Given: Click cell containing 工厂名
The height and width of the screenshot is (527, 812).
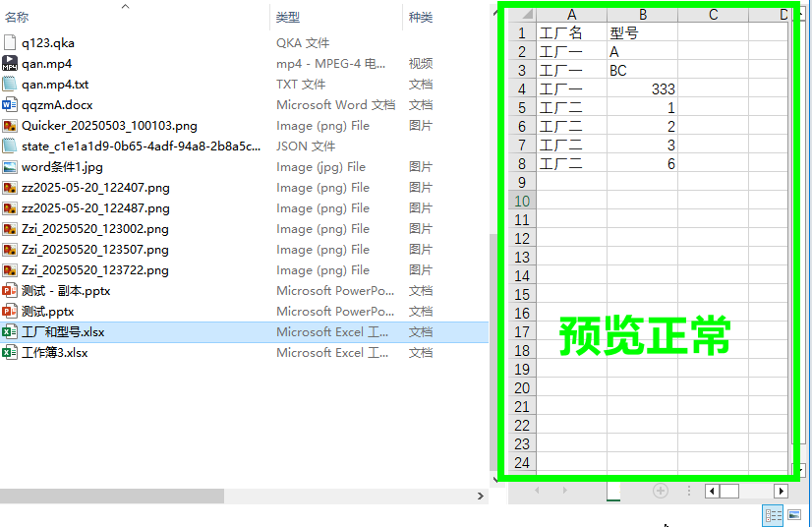Looking at the screenshot, I should [572, 33].
